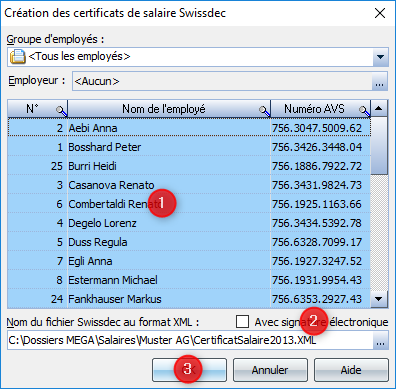Select the Bosshard Peter row
The image size is (396, 389).
[189, 147]
